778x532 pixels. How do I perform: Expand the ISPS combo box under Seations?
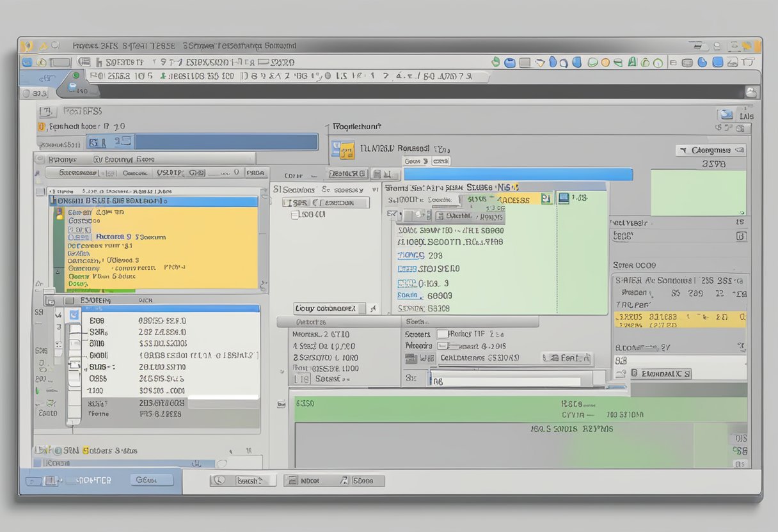click(326, 203)
